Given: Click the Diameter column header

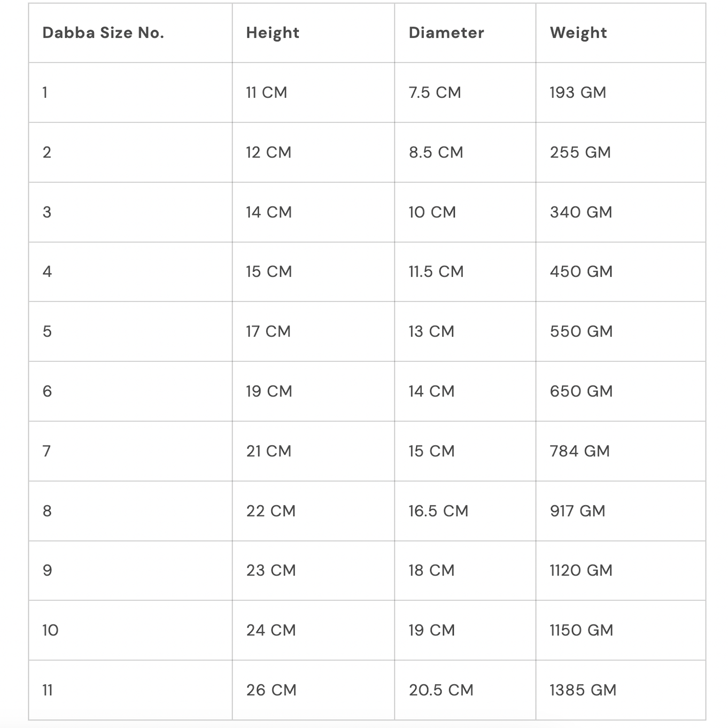Looking at the screenshot, I should coord(446,33).
